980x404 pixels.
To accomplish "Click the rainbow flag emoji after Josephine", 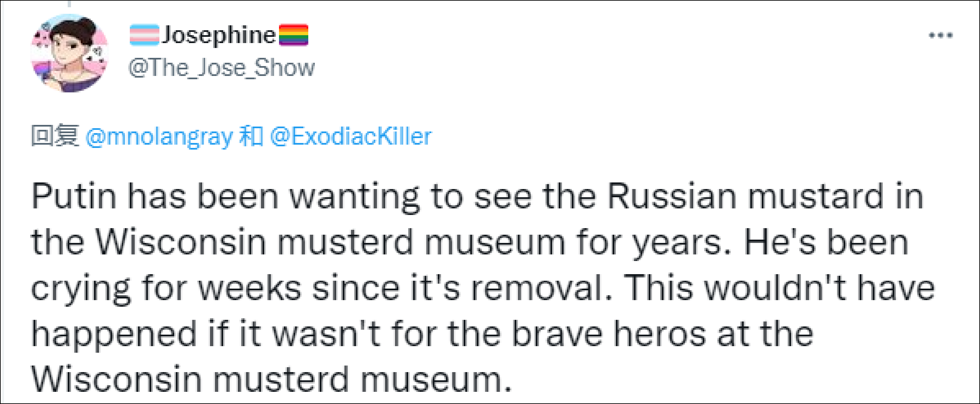I will coord(293,35).
